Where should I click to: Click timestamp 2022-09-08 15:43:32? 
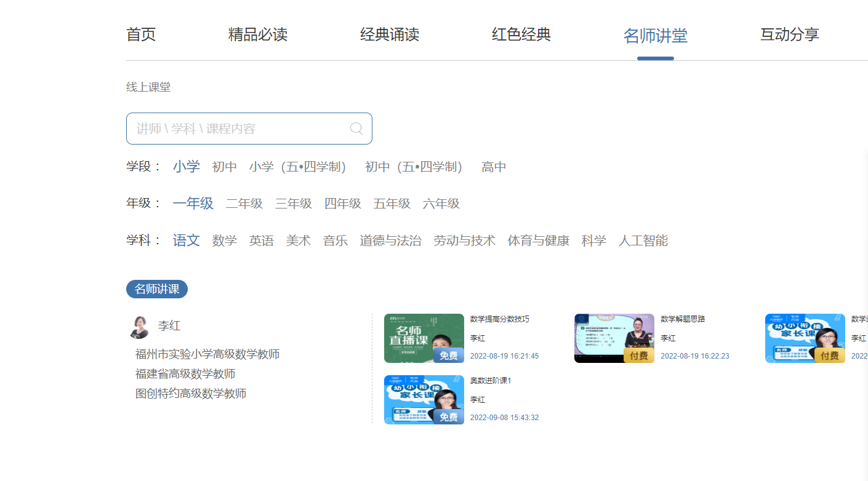point(505,418)
